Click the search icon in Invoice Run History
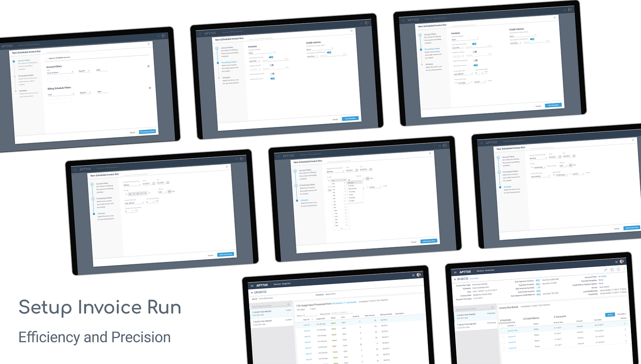 click(x=493, y=307)
